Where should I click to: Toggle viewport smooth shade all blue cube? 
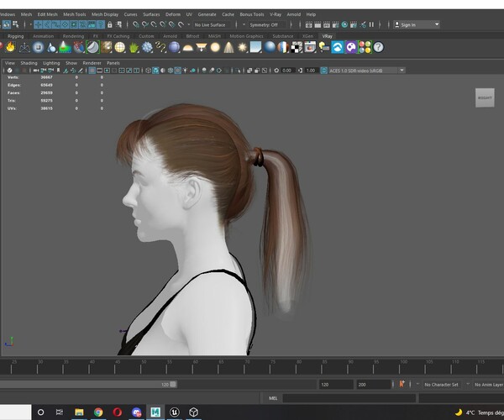coord(155,71)
